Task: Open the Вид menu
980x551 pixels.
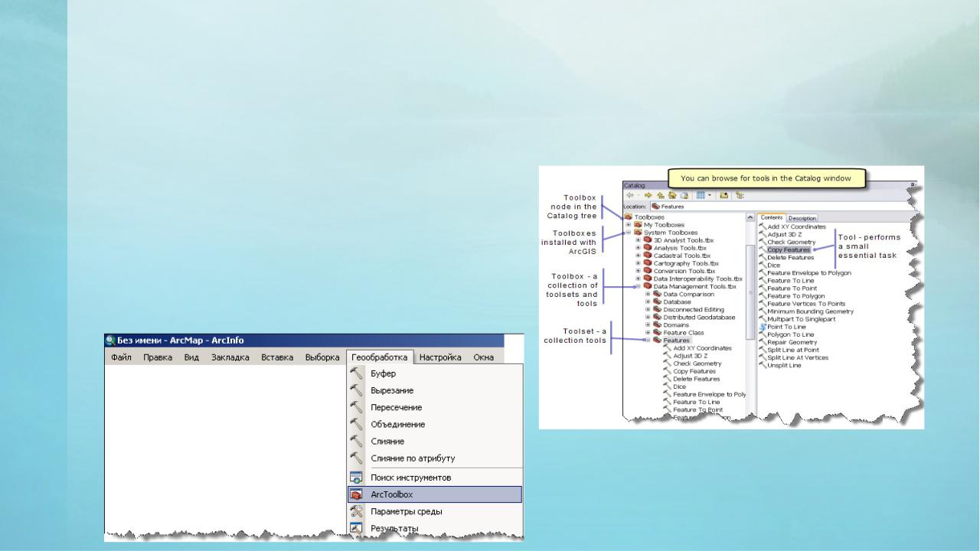Action: pos(191,357)
